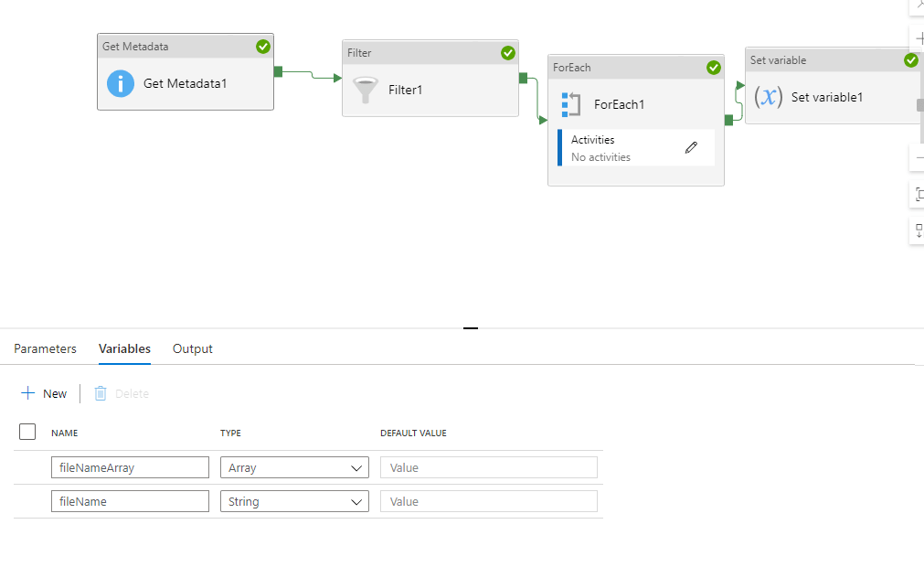Viewport: 924px width, 567px height.
Task: Click the Set variable1 (x) icon
Action: click(x=770, y=97)
